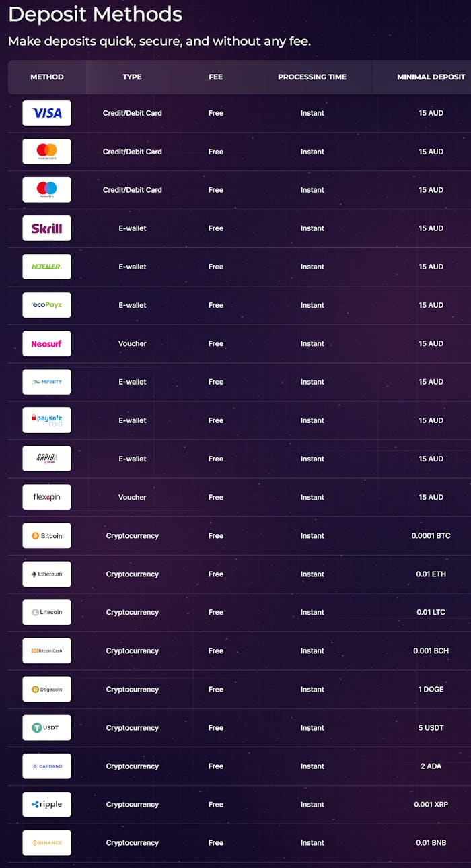
Task: Click the Mastercard logo
Action: pos(46,152)
